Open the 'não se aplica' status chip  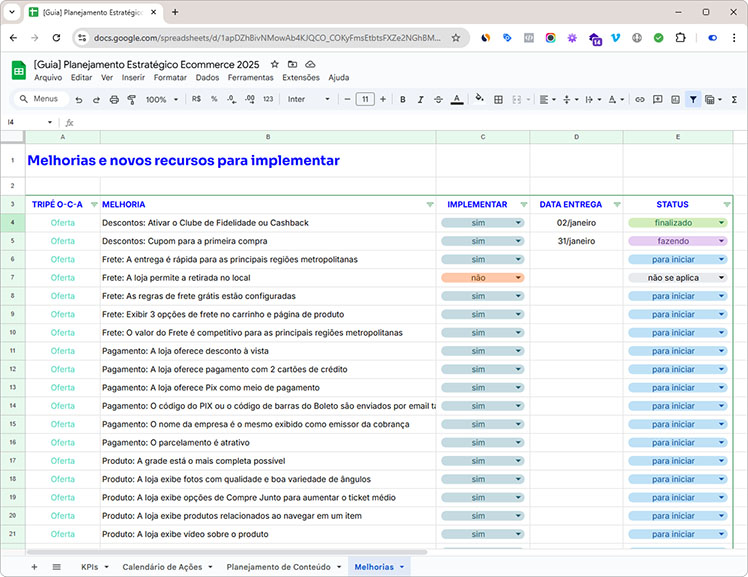[x=677, y=278]
